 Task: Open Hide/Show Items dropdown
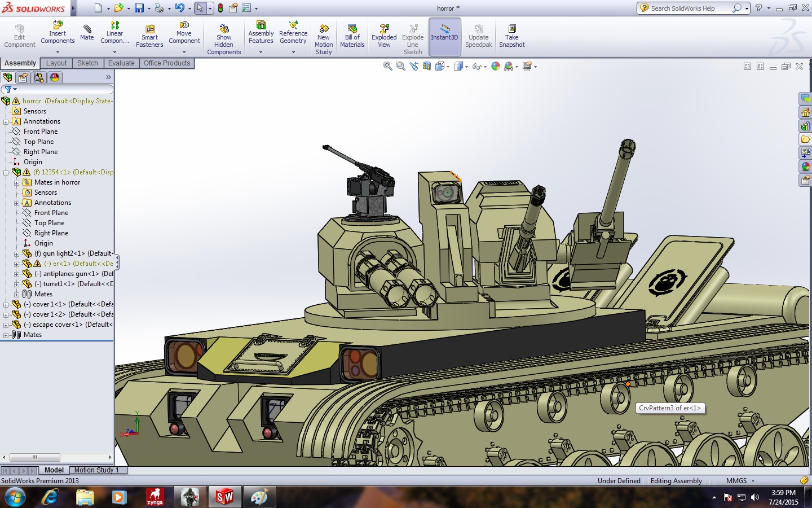485,67
